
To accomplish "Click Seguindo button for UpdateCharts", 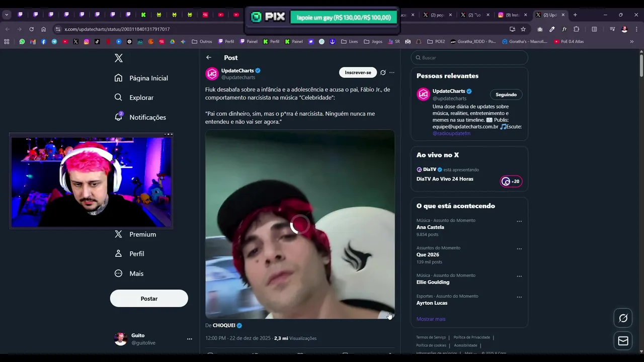I will pyautogui.click(x=506, y=95).
